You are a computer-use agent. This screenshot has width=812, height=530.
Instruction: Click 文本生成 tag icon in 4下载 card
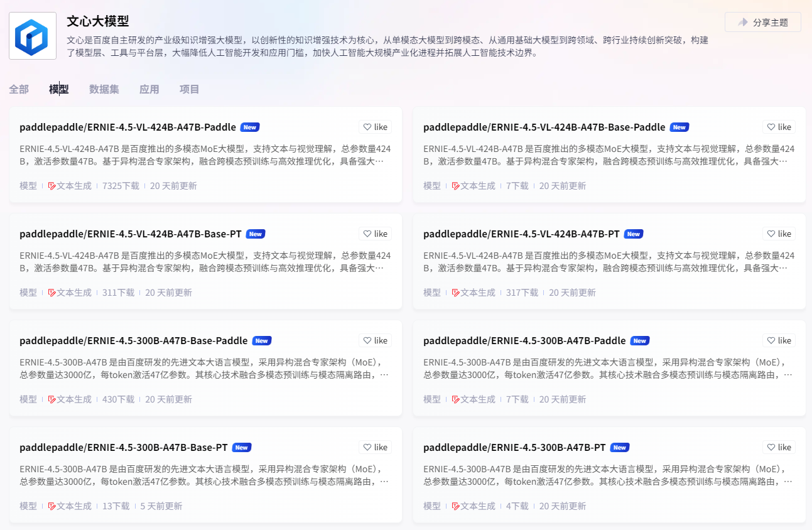456,507
